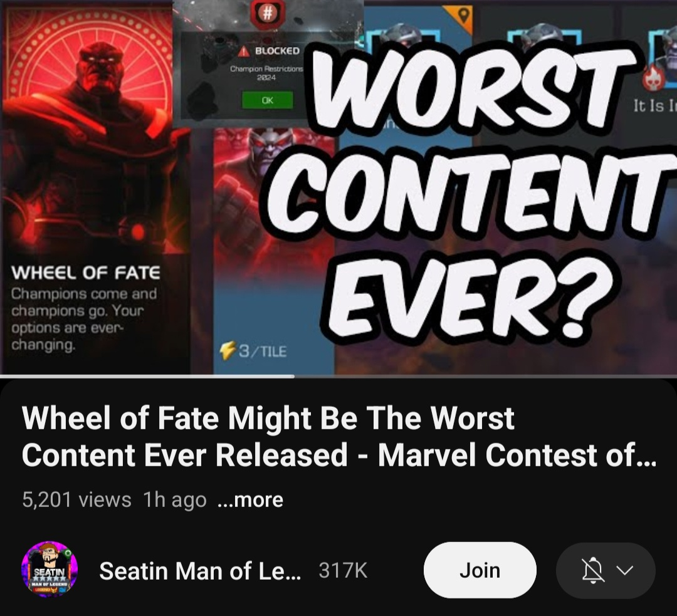677x616 pixels.
Task: Click the green OK button in thumbnail
Action: (x=267, y=100)
